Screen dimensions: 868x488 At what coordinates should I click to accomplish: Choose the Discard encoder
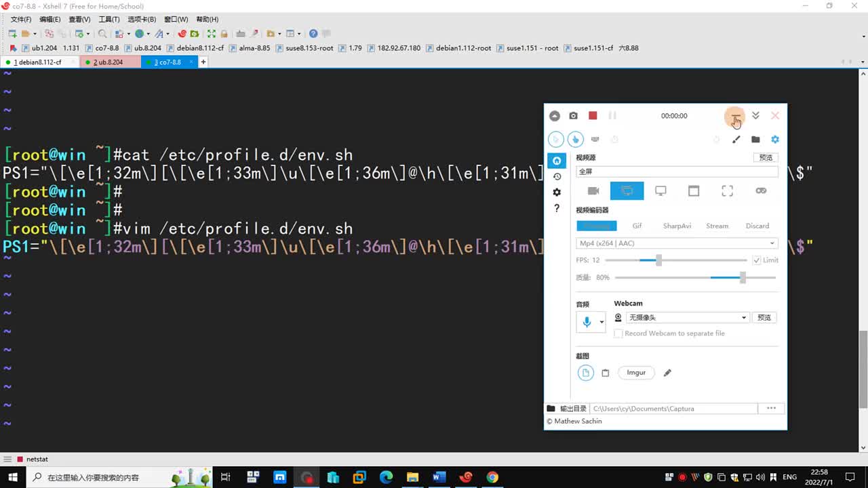tap(757, 226)
